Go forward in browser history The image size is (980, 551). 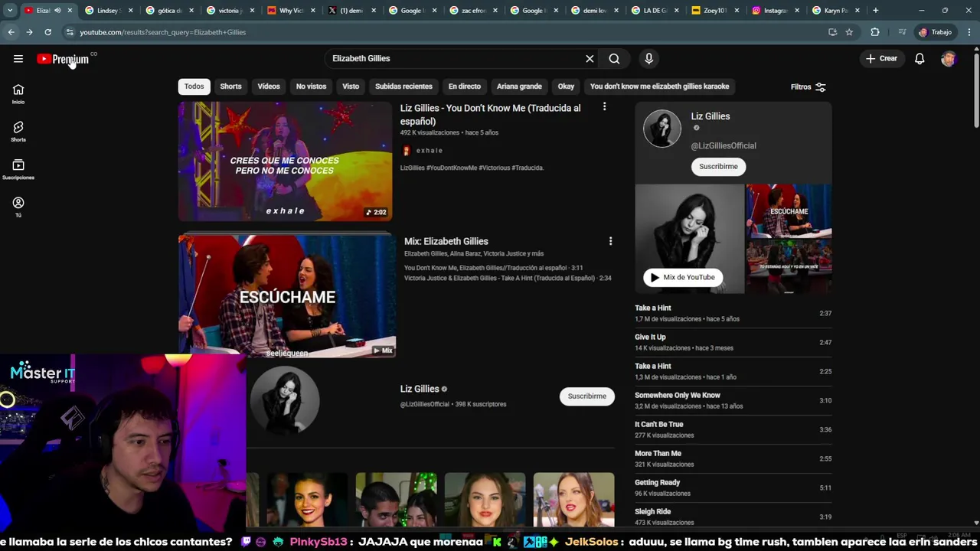(29, 32)
